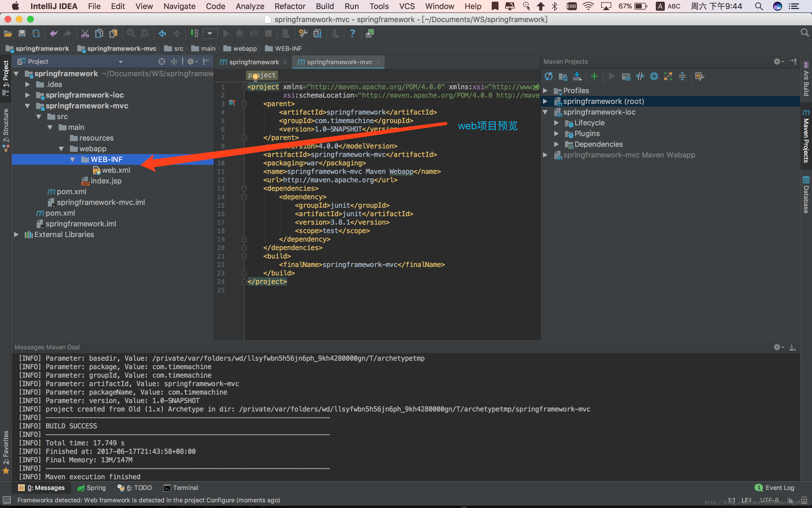Click the webapp breadcrumb

point(240,49)
